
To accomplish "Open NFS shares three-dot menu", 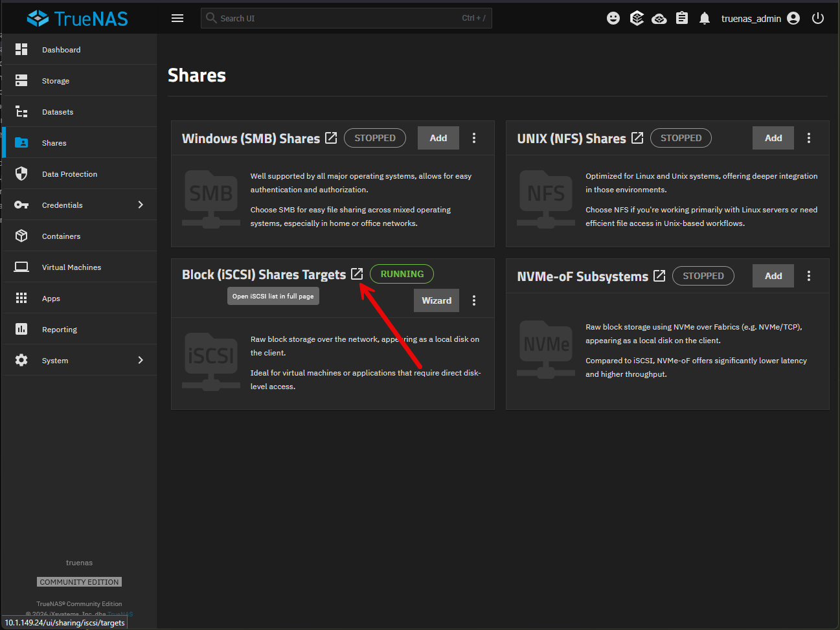I will 809,138.
